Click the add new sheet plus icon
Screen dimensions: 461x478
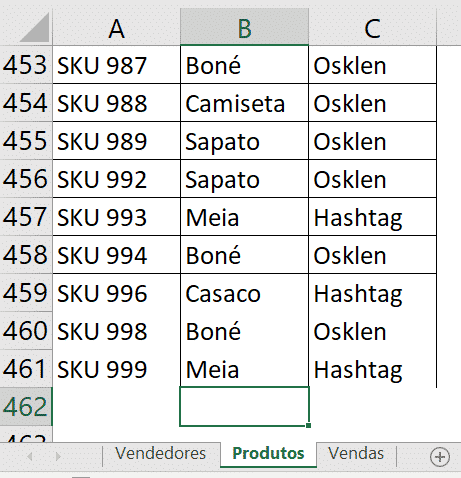click(440, 457)
